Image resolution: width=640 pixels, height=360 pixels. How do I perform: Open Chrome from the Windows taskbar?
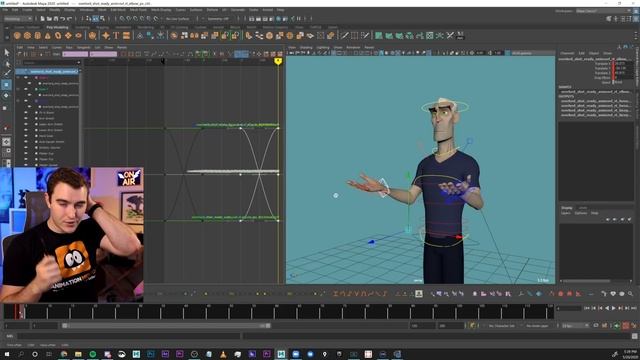[x=64, y=354]
